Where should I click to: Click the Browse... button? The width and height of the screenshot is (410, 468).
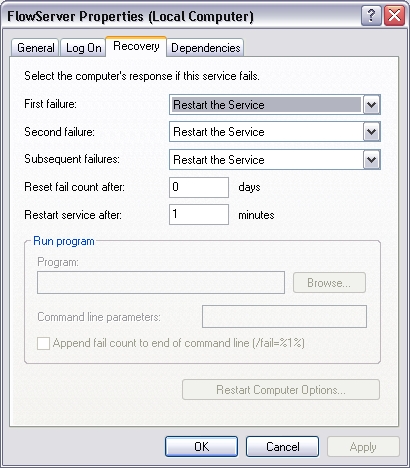point(329,283)
